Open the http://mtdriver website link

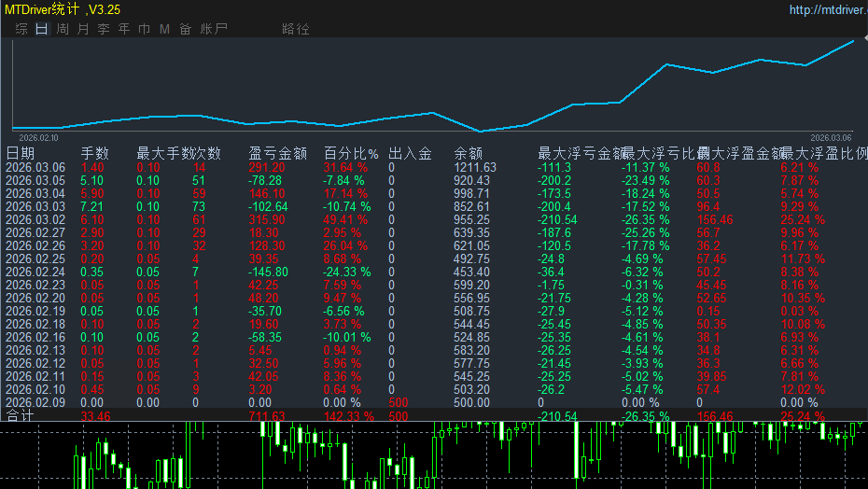(x=828, y=9)
